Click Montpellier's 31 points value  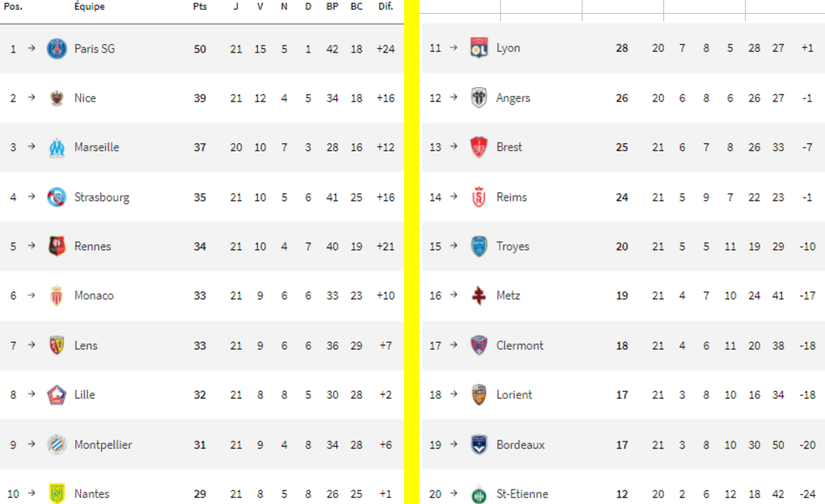coord(200,445)
